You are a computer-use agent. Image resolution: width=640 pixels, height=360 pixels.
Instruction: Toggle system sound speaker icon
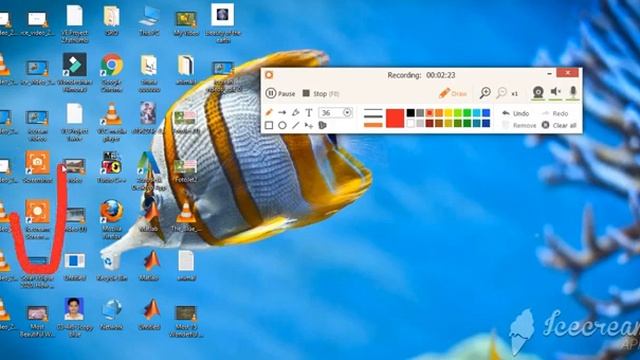(x=556, y=92)
